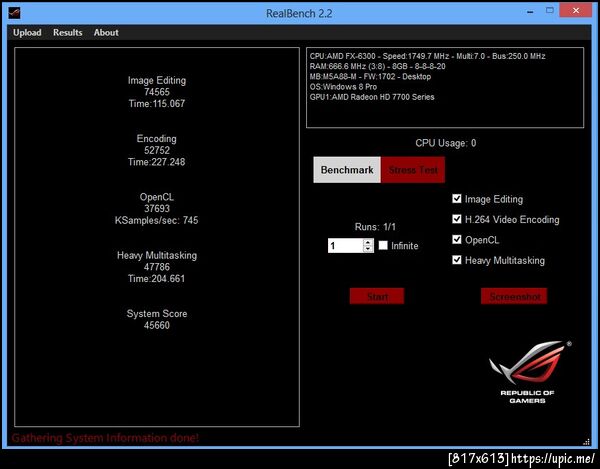
Task: Increase run count with up arrow
Action: click(368, 242)
